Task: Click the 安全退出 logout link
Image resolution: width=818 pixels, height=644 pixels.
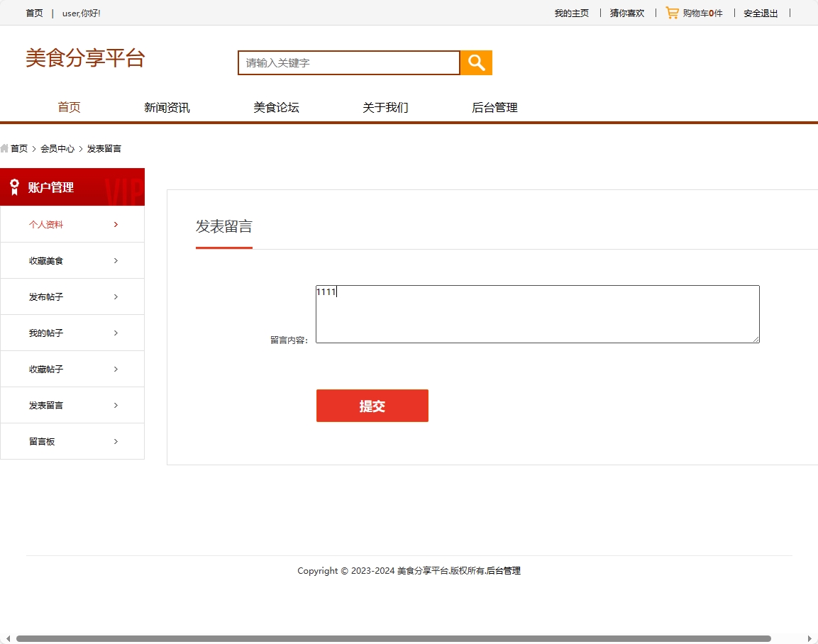Action: [x=760, y=13]
